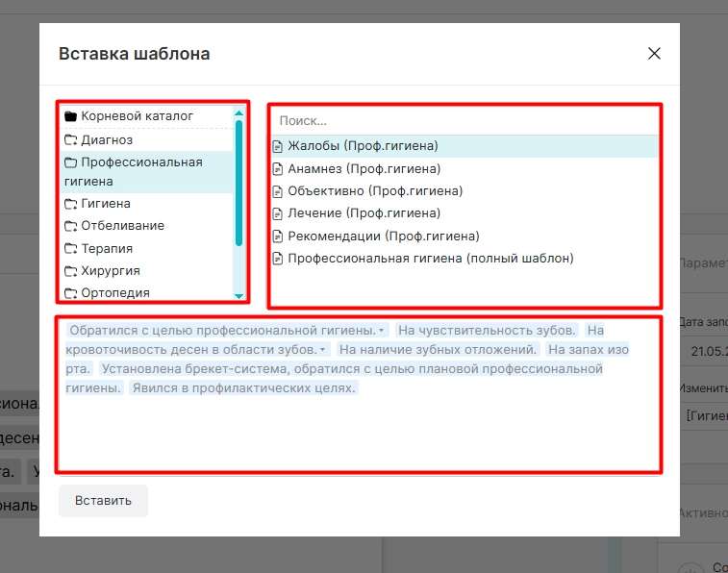Click the Отбеливание folder icon
Screen dimensions: 728x573
coord(70,226)
